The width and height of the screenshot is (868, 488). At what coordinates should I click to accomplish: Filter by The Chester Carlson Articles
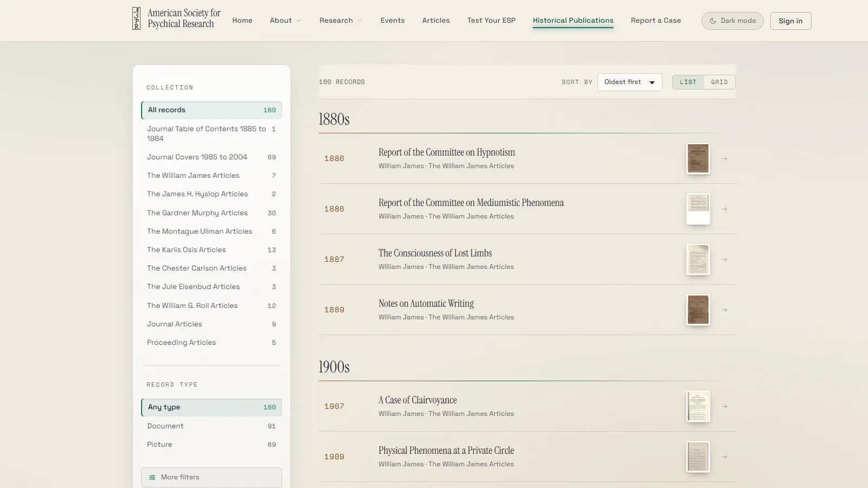click(212, 268)
